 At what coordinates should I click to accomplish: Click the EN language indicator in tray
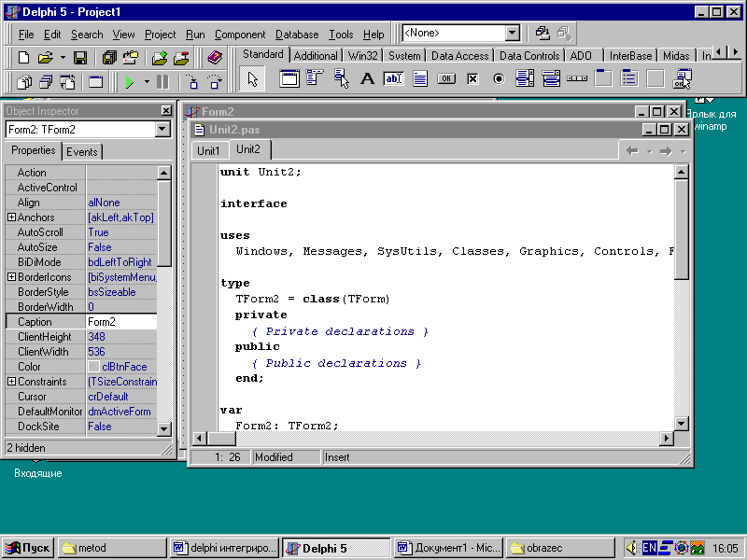point(649,548)
